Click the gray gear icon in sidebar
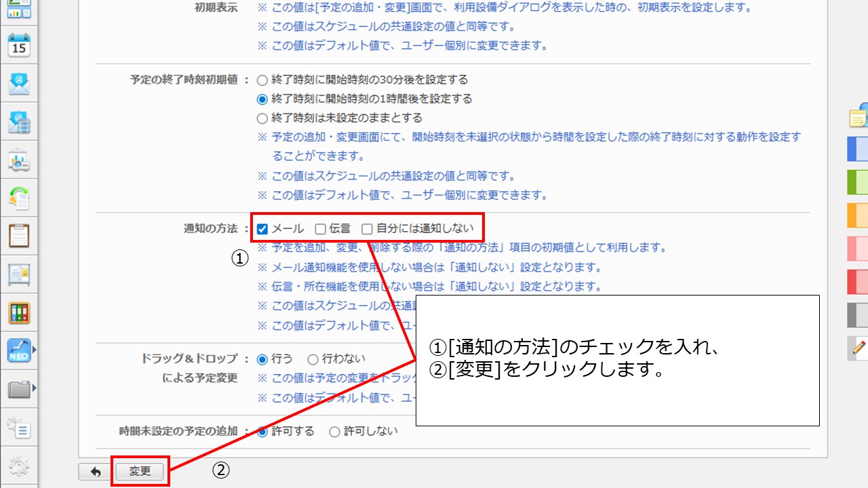Viewport: 868px width, 488px height. [x=19, y=466]
